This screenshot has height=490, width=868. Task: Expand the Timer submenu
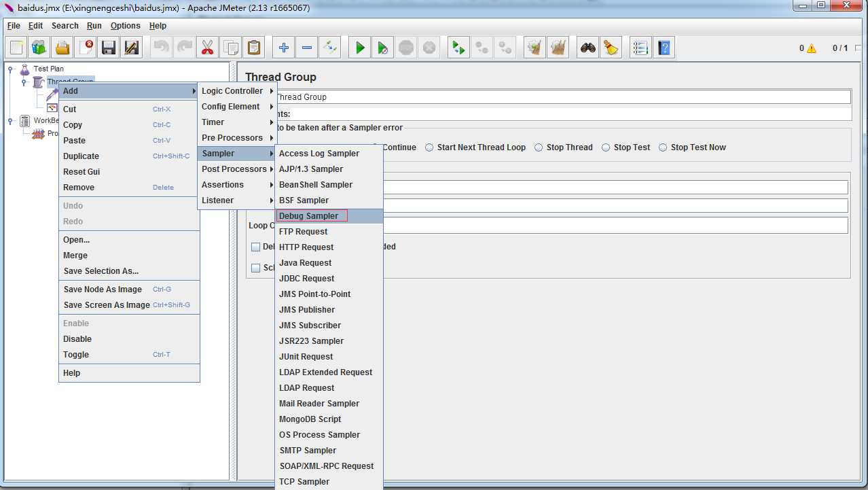pos(237,122)
